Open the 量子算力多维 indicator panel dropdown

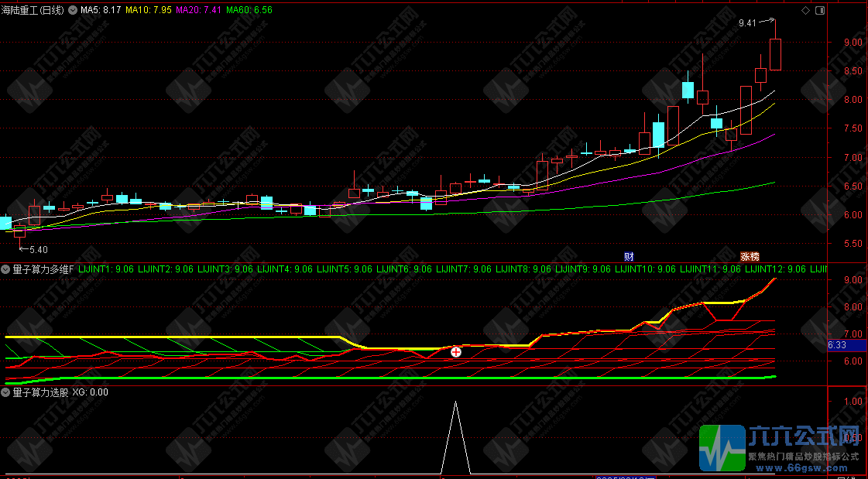6,269
